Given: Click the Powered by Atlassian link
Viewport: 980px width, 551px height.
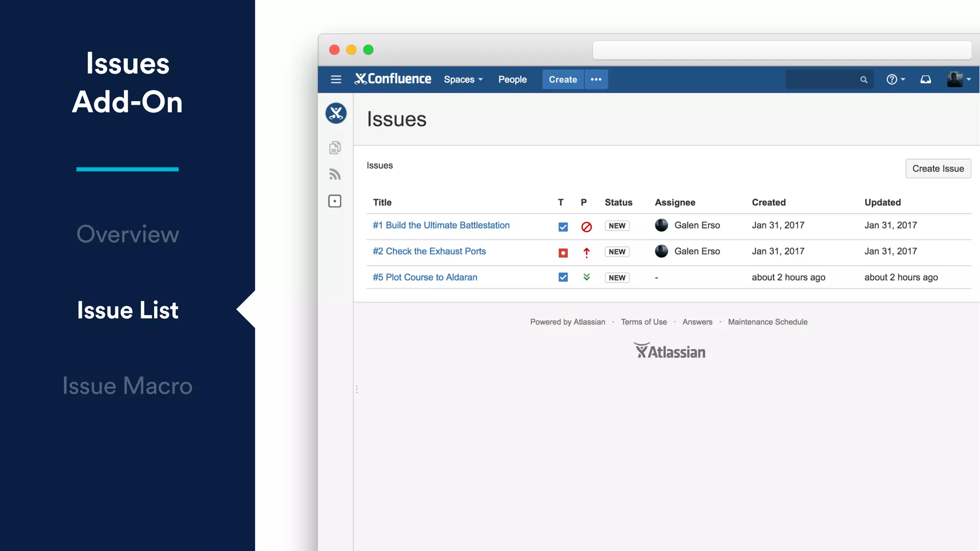Looking at the screenshot, I should tap(568, 322).
